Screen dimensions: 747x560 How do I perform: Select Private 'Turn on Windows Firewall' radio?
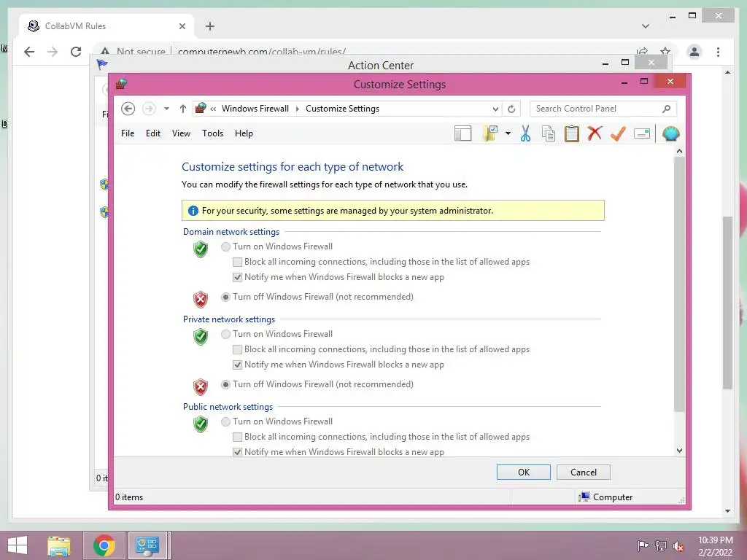[226, 334]
